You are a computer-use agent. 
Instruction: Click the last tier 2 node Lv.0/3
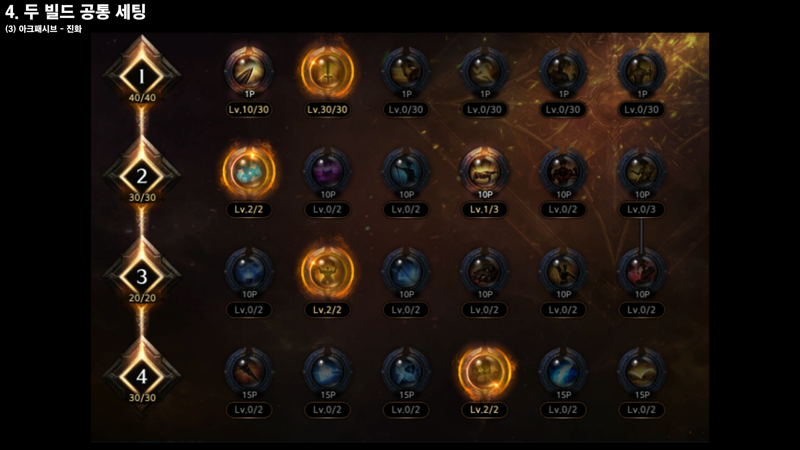[641, 172]
